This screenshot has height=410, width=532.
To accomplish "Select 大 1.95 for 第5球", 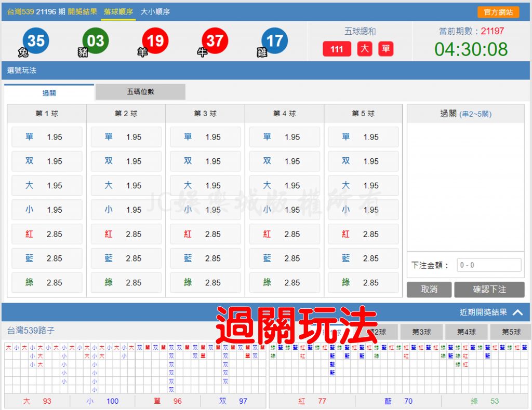I will pyautogui.click(x=363, y=185).
